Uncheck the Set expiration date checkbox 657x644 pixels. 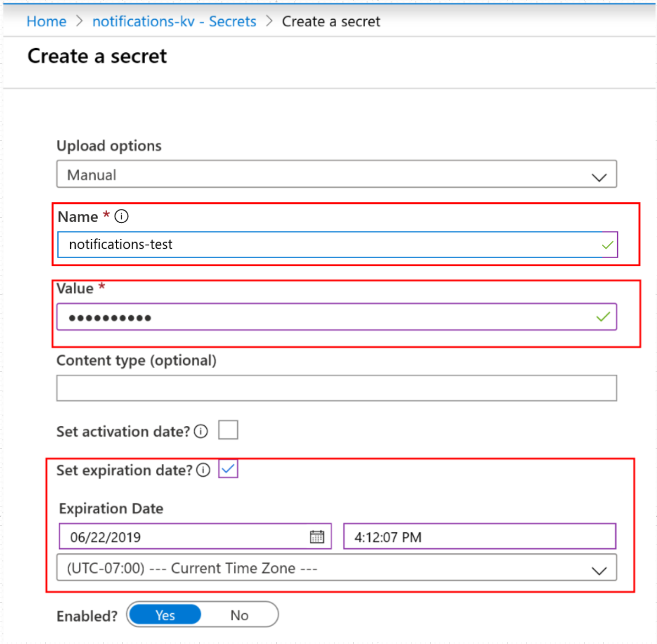click(x=228, y=469)
